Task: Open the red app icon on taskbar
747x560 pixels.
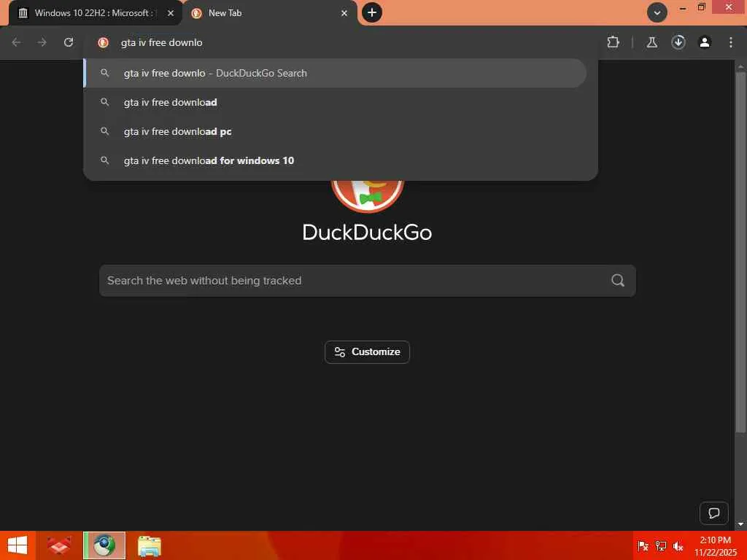Action: (x=59, y=545)
